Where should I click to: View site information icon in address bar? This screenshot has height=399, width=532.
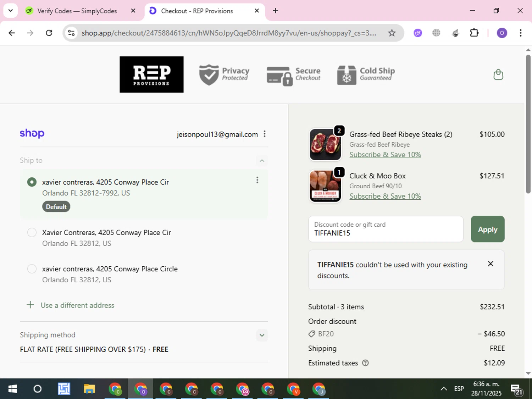tap(71, 33)
